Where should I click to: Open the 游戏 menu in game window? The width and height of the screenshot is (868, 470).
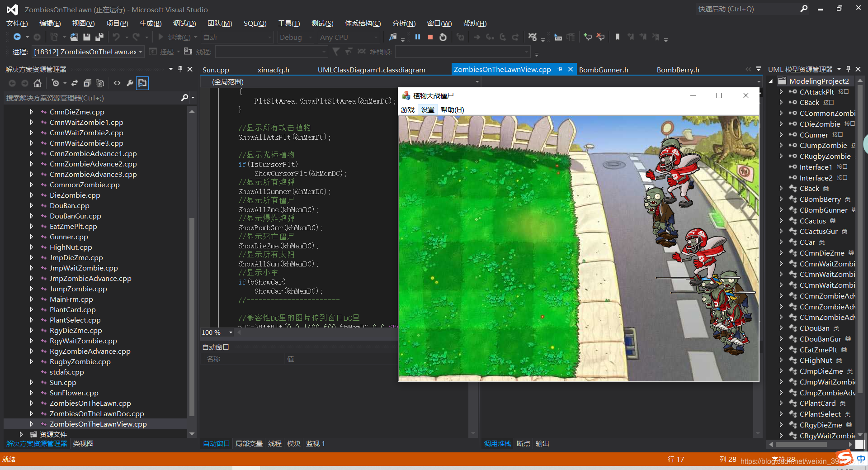click(408, 110)
